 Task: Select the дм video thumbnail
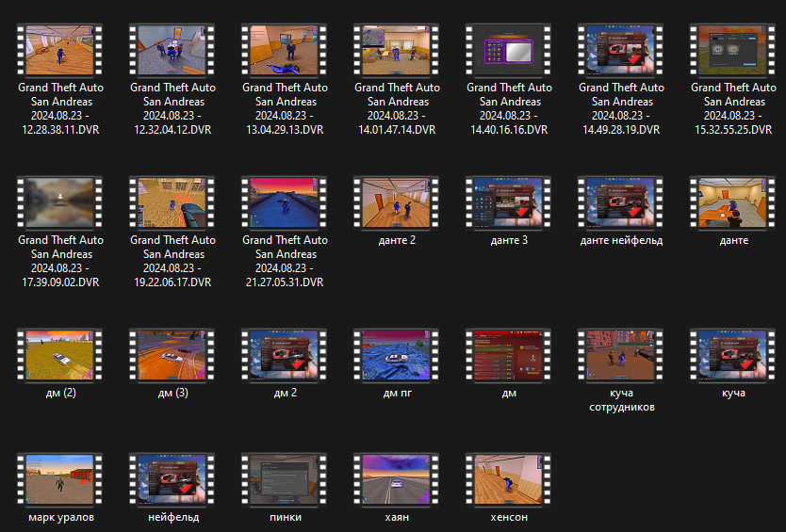coord(509,356)
